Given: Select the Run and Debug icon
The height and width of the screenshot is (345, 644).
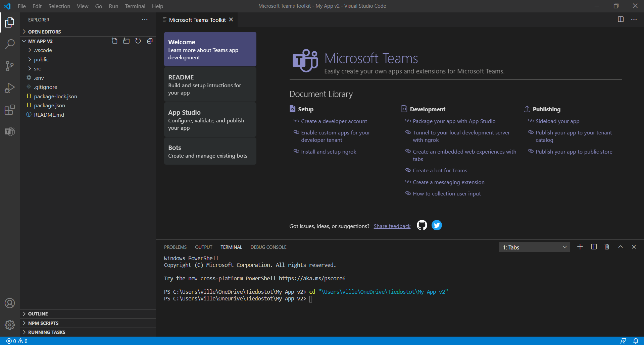Looking at the screenshot, I should 10,88.
